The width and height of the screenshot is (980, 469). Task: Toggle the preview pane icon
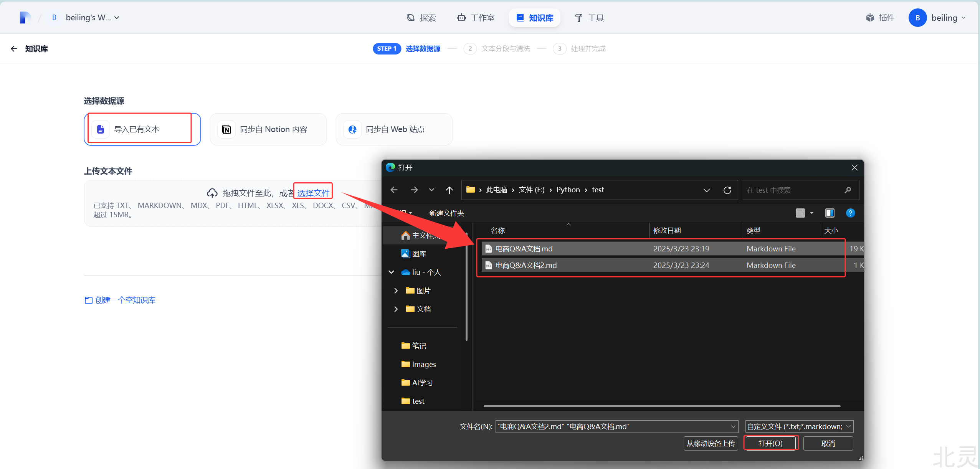coord(830,213)
